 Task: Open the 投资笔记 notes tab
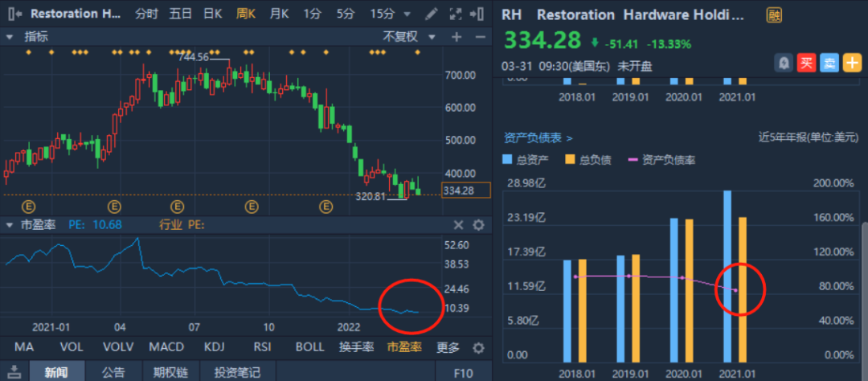pyautogui.click(x=237, y=372)
